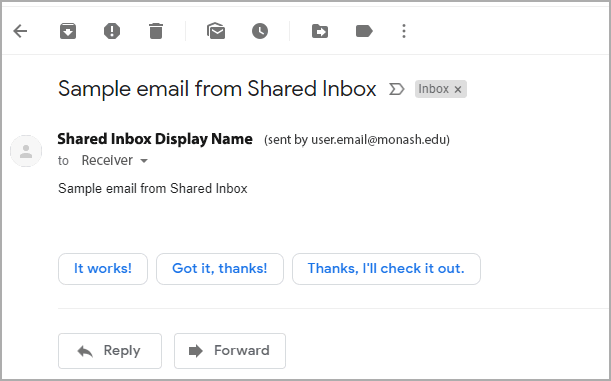This screenshot has height=381, width=611.
Task: Delete email with trash icon
Action: [x=156, y=31]
